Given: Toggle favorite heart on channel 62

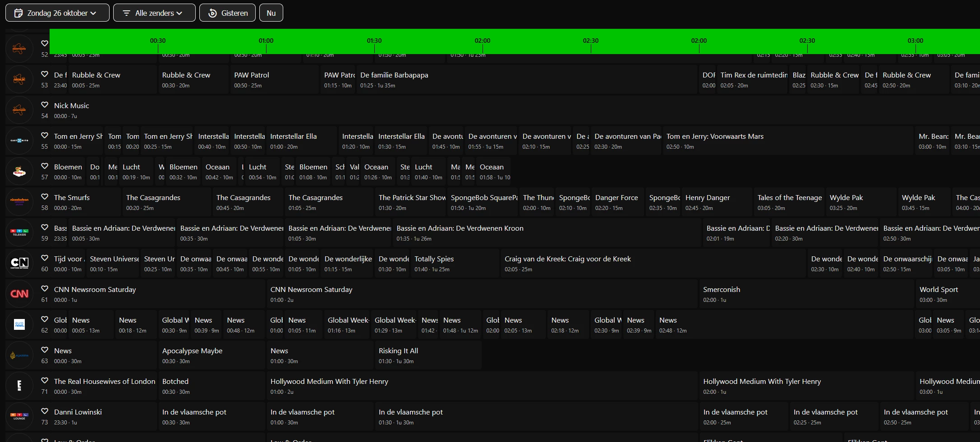Looking at the screenshot, I should point(45,319).
